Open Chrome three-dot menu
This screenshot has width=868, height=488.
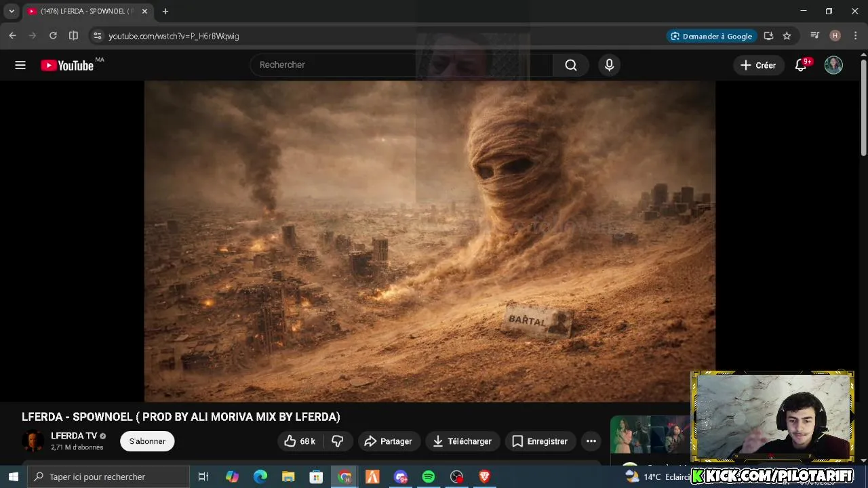coord(856,36)
